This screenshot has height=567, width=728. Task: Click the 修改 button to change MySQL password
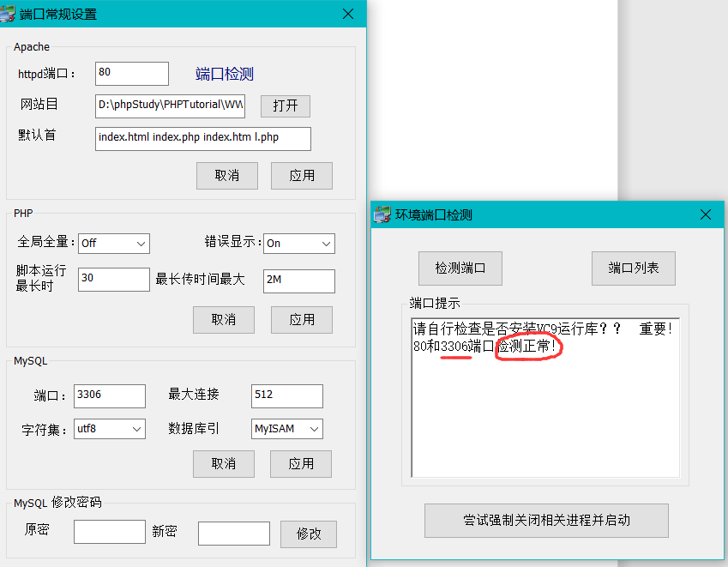[308, 534]
